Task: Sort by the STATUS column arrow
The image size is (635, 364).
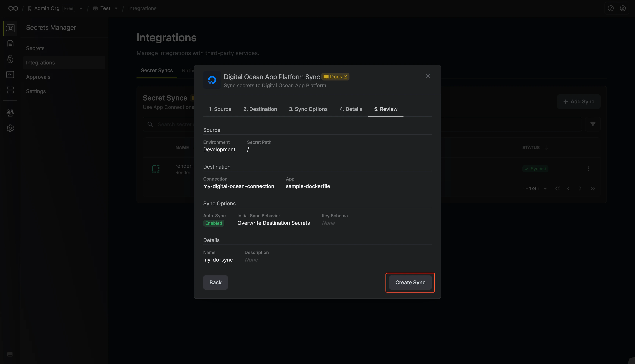Action: [x=546, y=147]
